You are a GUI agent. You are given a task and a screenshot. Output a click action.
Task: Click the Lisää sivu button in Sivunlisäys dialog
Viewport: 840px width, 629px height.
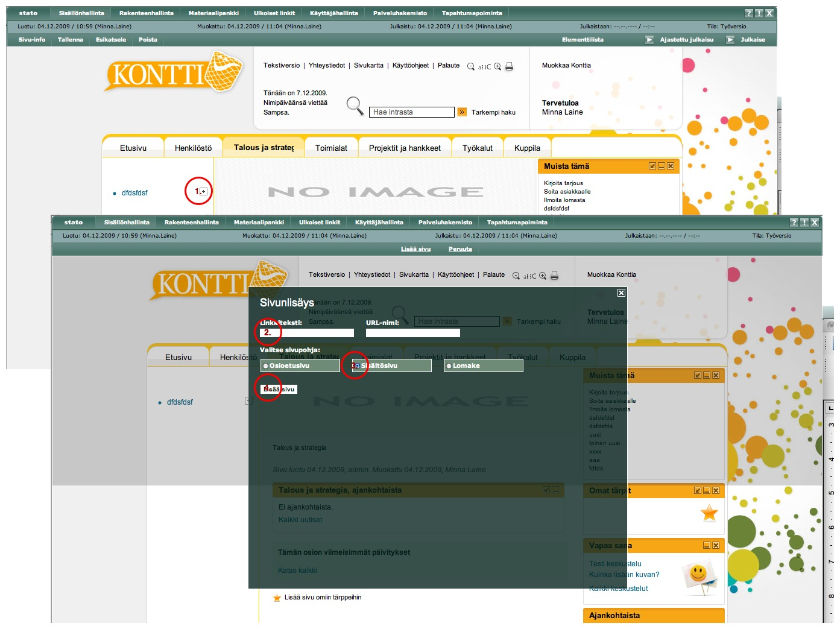pyautogui.click(x=279, y=389)
